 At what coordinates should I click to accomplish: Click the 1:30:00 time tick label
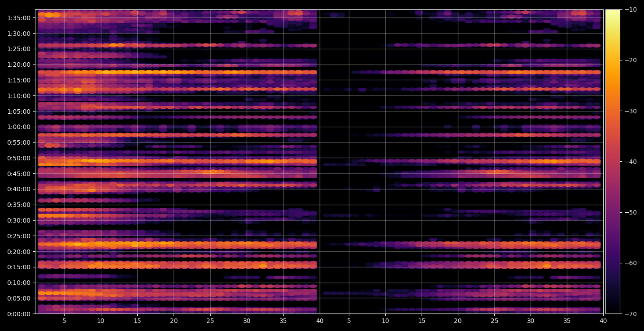[19, 33]
